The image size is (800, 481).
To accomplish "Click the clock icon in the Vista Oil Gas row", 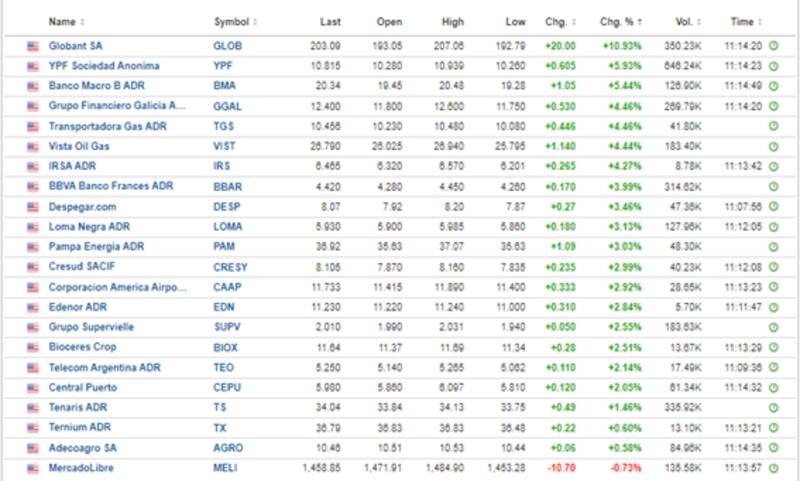I will (x=773, y=146).
